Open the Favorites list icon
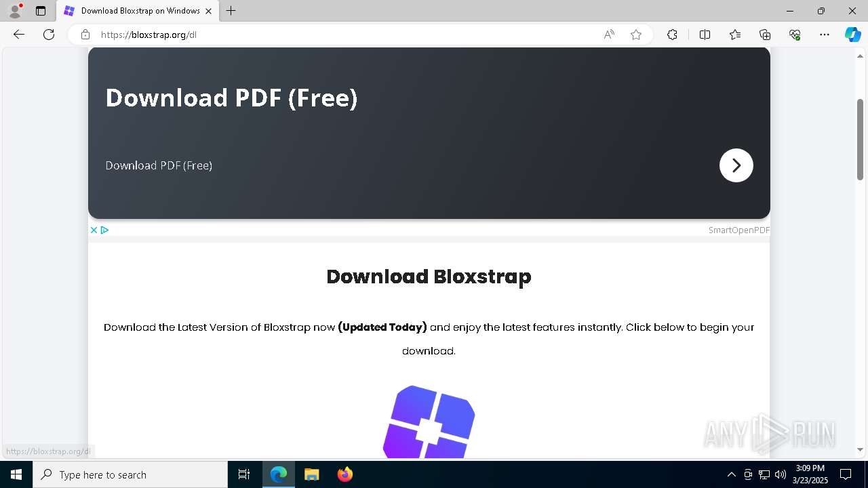Screen dimensions: 868x488 735,35
